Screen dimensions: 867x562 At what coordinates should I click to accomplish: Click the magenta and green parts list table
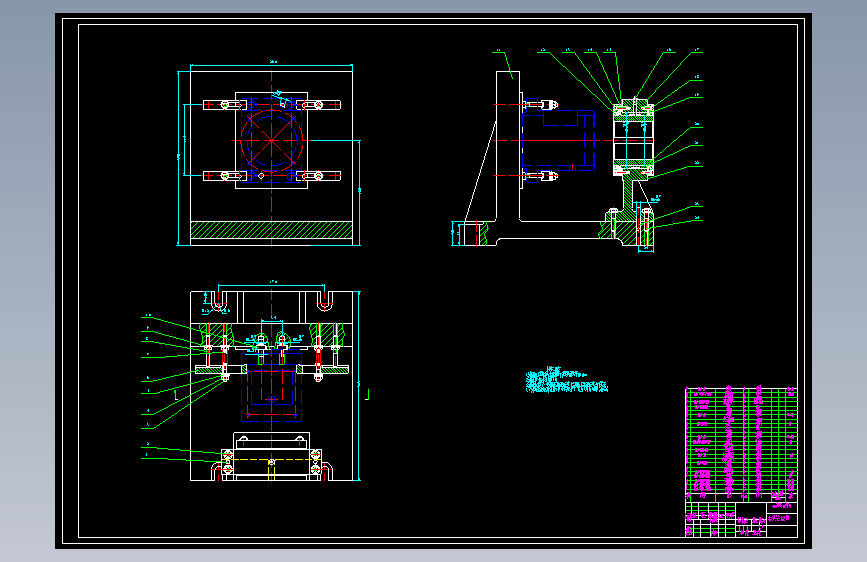[741, 444]
